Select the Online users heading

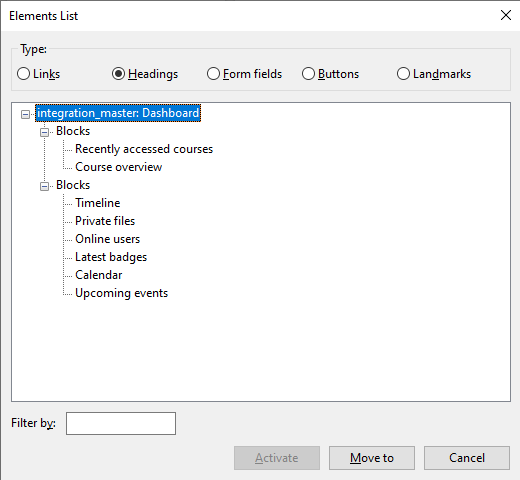107,239
